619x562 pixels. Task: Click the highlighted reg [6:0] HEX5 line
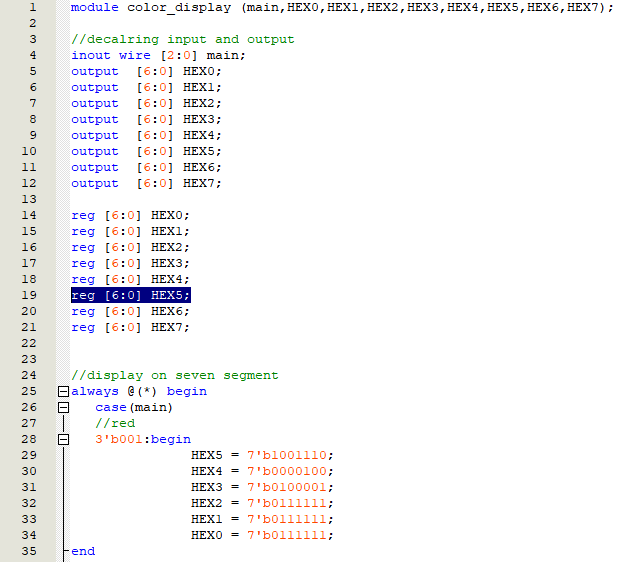click(130, 295)
